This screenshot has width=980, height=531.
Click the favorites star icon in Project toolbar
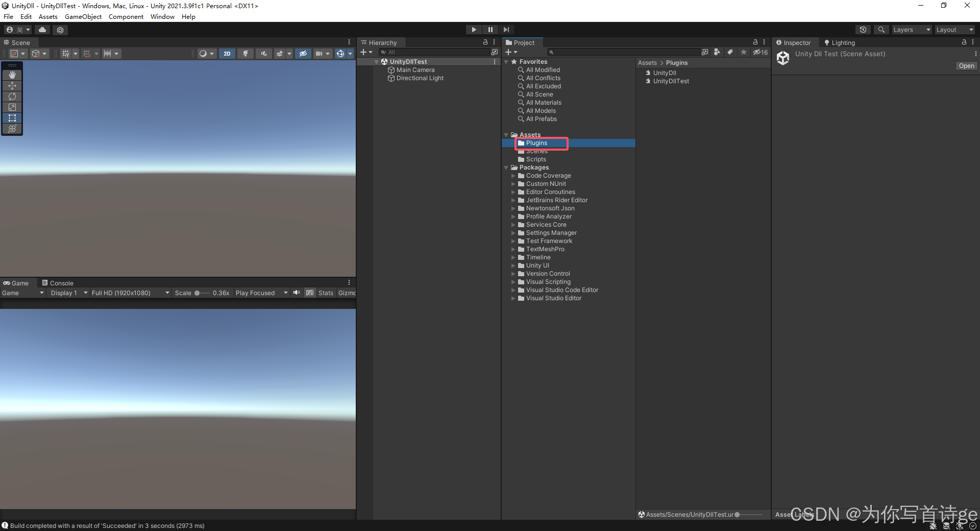point(744,52)
